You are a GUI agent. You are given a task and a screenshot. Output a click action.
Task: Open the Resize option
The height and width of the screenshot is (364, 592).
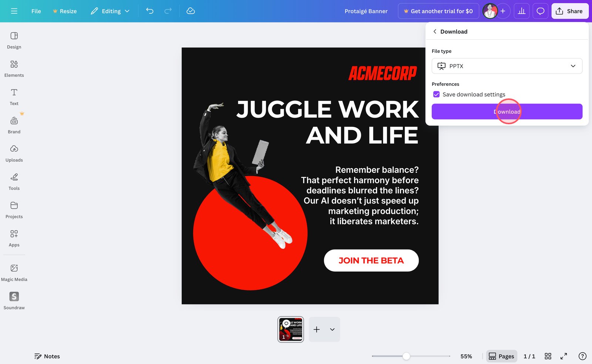point(65,11)
